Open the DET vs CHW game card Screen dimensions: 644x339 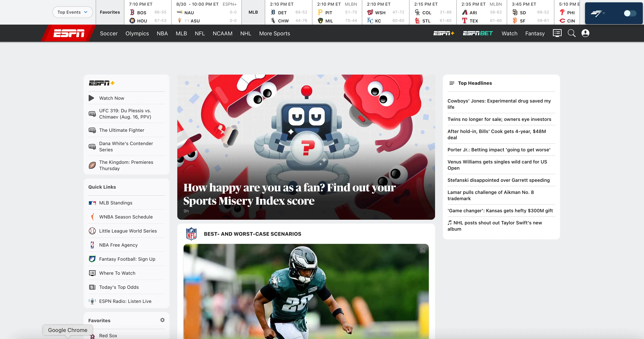tap(288, 12)
